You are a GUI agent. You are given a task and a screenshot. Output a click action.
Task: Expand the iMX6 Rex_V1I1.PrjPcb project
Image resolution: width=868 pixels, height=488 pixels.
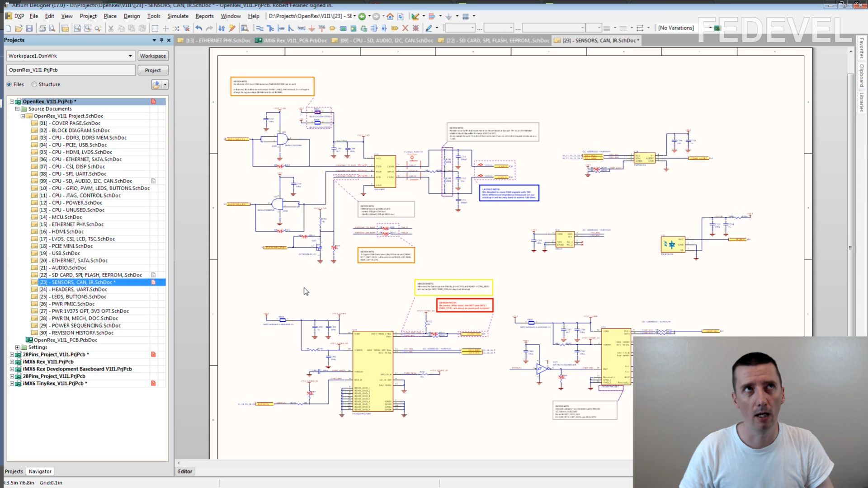12,362
